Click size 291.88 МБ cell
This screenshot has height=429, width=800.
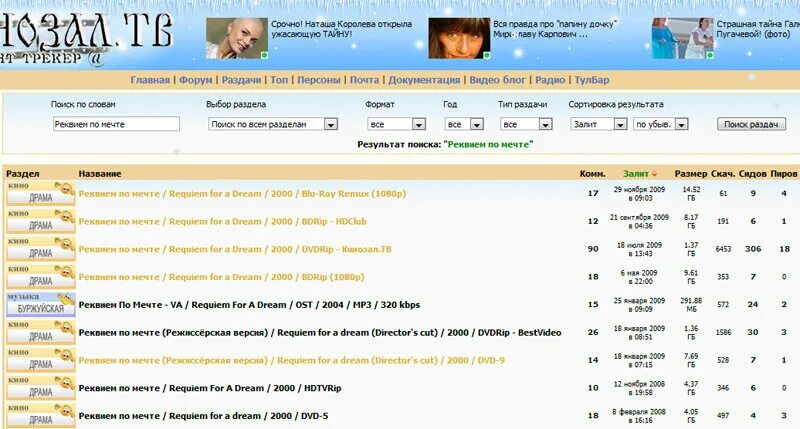691,305
